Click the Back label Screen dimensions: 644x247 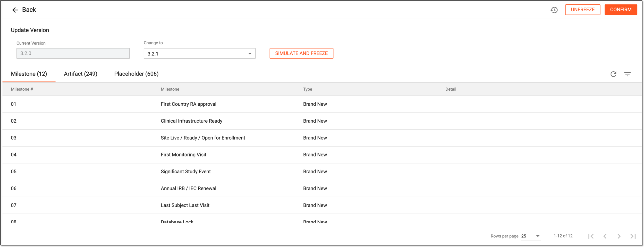29,10
